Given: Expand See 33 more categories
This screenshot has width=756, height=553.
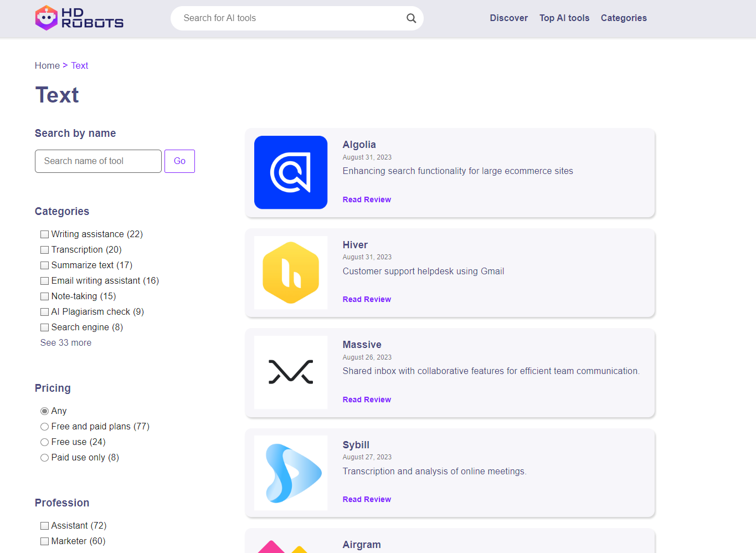Looking at the screenshot, I should (66, 343).
